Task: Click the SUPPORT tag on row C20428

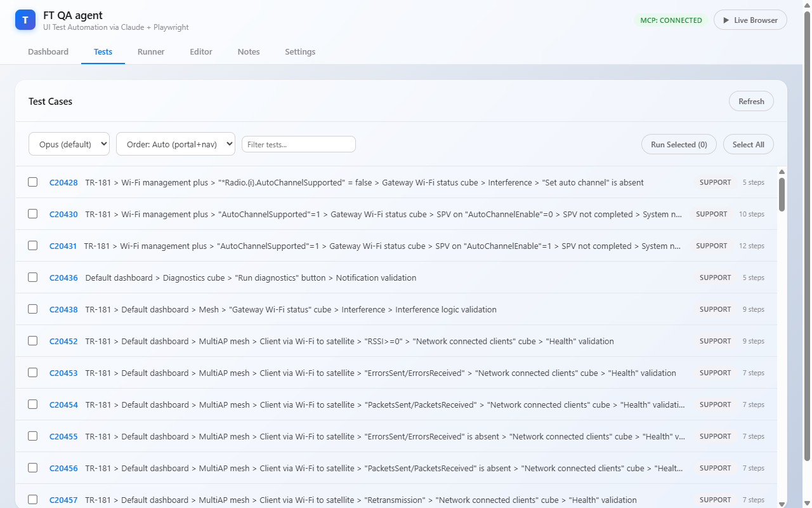Action: (716, 182)
